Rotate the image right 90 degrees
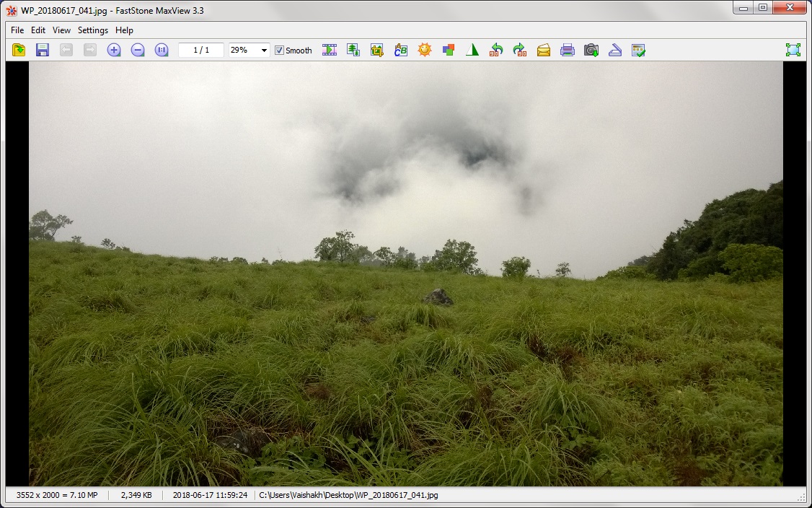The width and height of the screenshot is (812, 508). coord(520,50)
